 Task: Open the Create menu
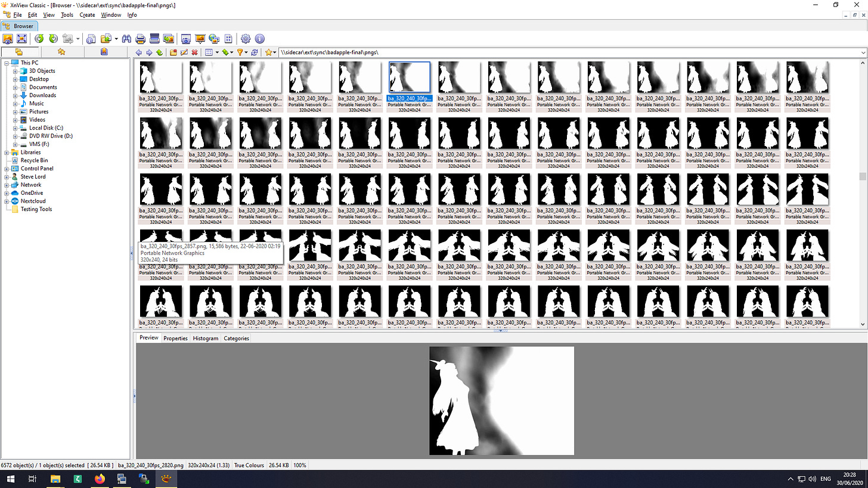point(87,15)
